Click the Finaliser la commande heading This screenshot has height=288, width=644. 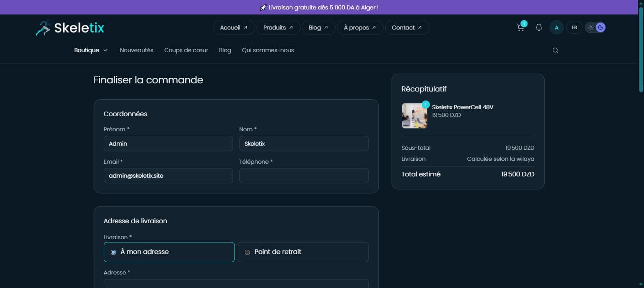148,80
